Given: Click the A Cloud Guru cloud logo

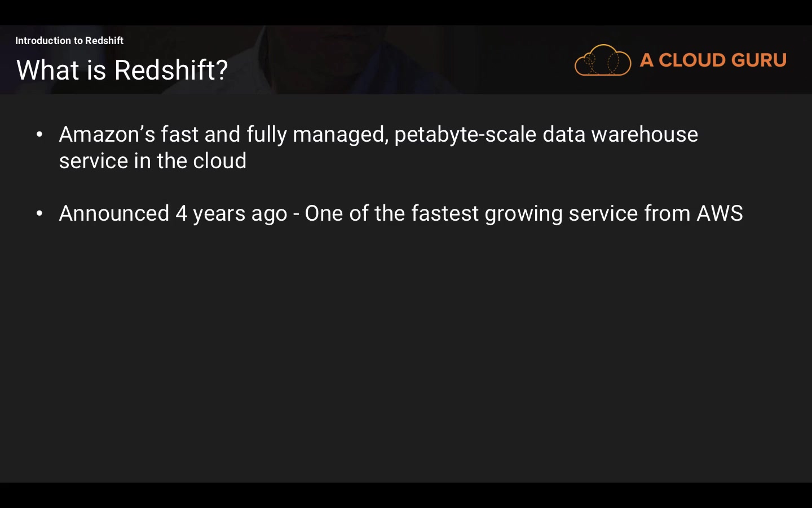Looking at the screenshot, I should 602,60.
